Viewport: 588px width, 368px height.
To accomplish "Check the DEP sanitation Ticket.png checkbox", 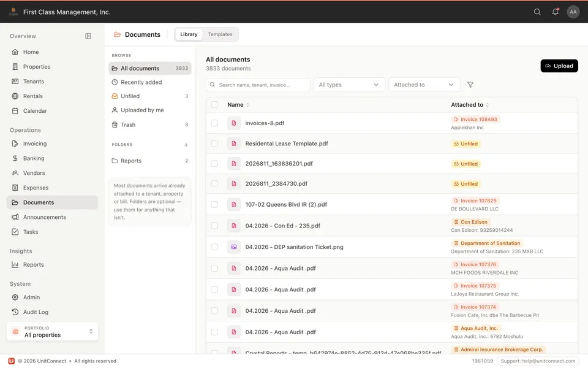I will (x=214, y=247).
